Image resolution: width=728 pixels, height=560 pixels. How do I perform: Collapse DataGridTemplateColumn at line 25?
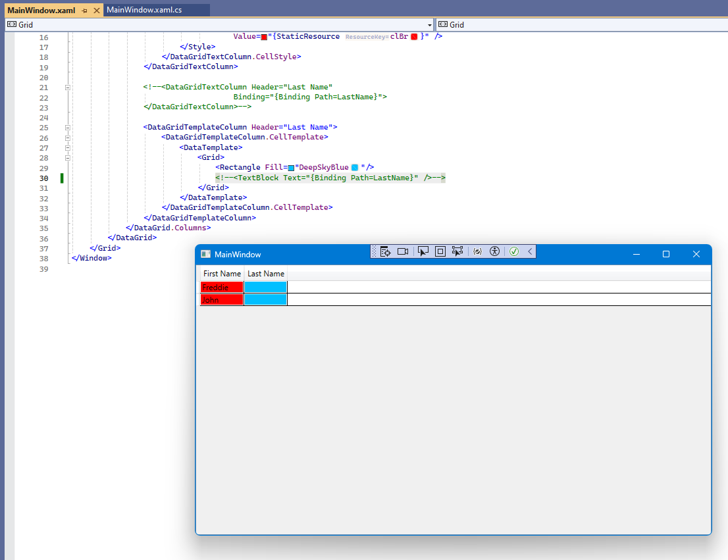pyautogui.click(x=68, y=127)
